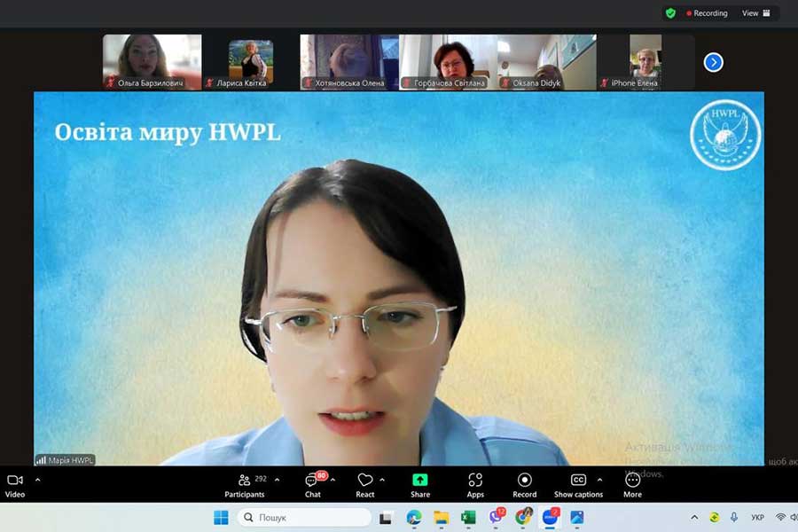Open the More options menu

[632, 486]
